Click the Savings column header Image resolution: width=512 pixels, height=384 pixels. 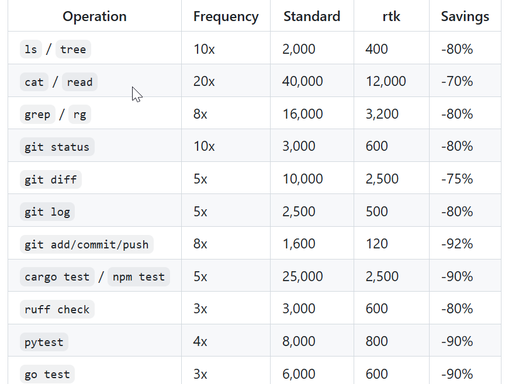[465, 16]
